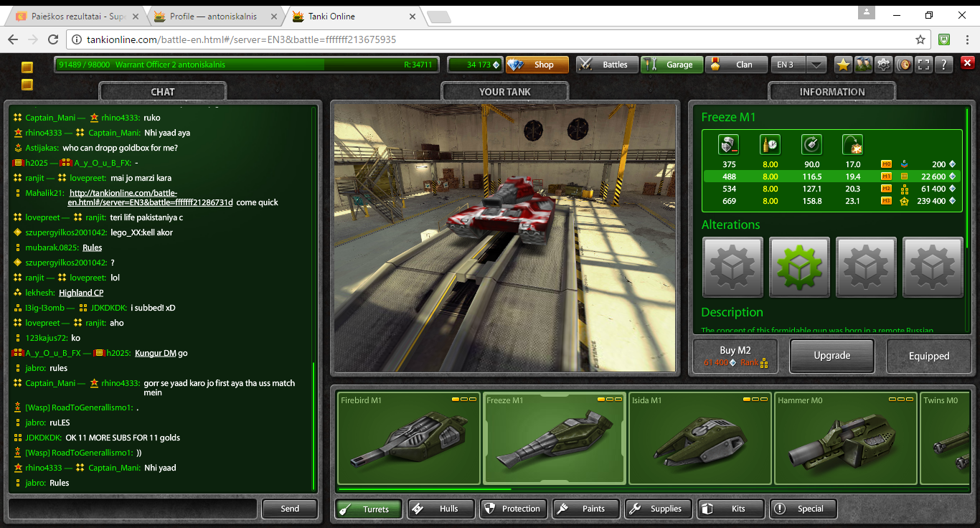Screen dimensions: 980x528
Task: Select the first gray alteration gear
Action: coord(732,267)
